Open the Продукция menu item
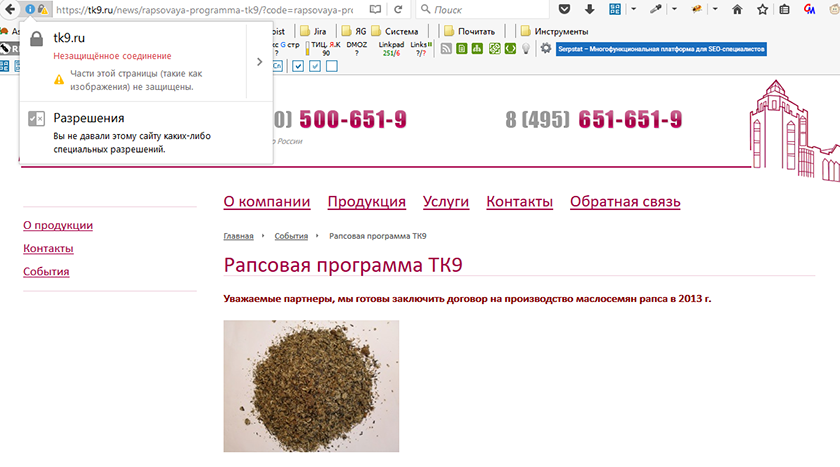Screen dimensions: 840x467 pyautogui.click(x=366, y=201)
